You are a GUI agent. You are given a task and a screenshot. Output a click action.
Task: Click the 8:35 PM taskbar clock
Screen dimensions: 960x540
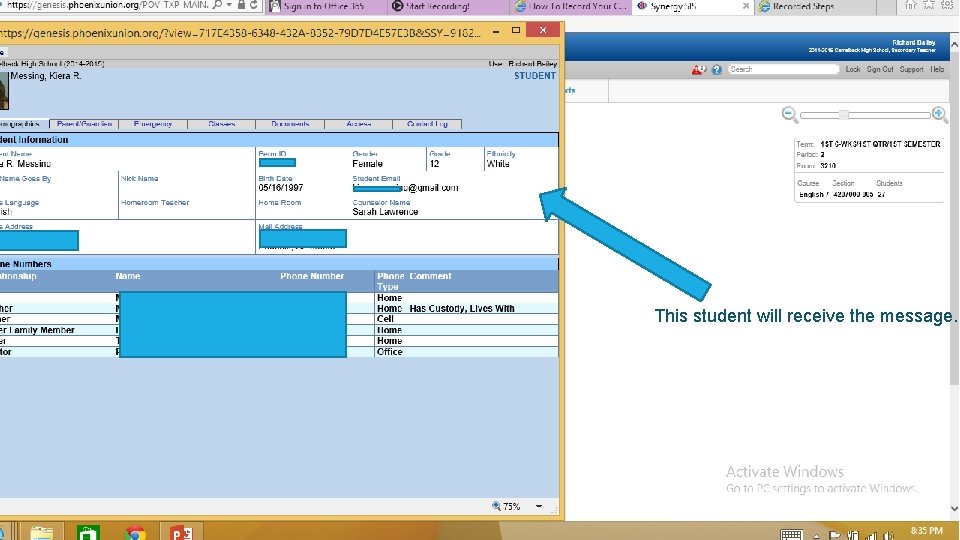pos(926,531)
